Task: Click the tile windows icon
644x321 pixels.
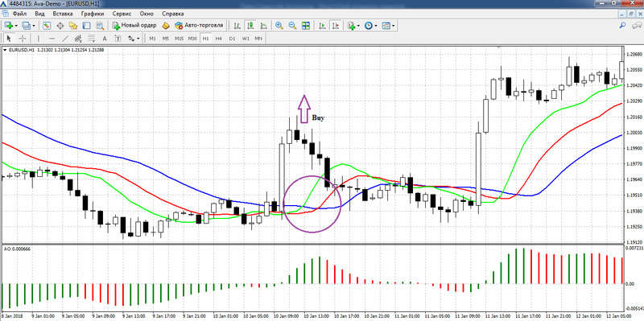Action: pos(306,26)
